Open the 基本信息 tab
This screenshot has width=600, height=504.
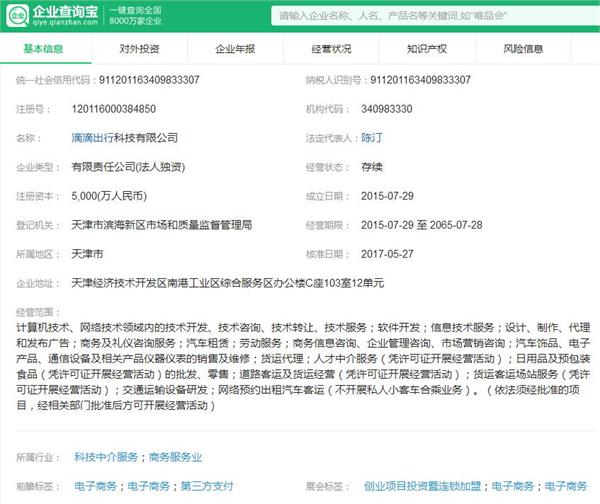click(x=43, y=49)
